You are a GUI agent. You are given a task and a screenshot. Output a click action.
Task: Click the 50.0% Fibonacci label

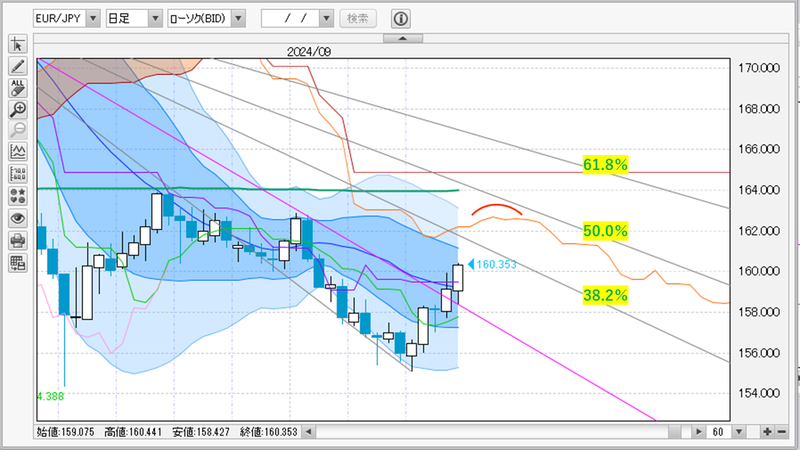point(605,231)
